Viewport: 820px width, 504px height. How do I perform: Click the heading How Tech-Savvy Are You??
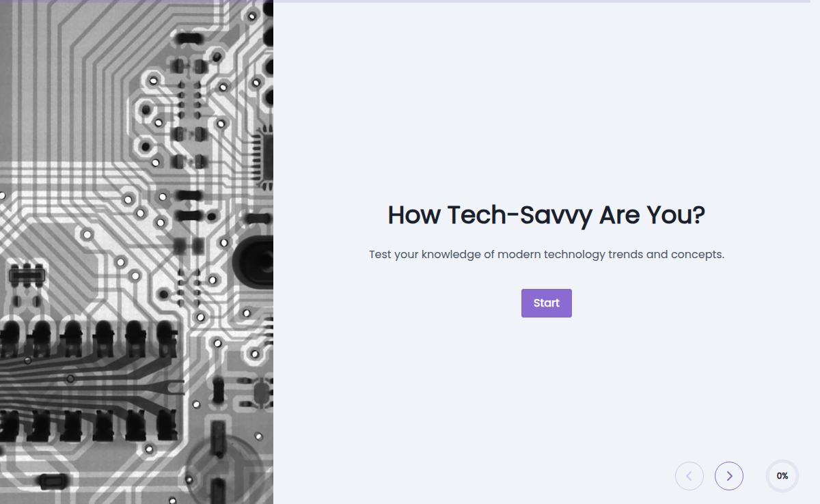coord(546,215)
